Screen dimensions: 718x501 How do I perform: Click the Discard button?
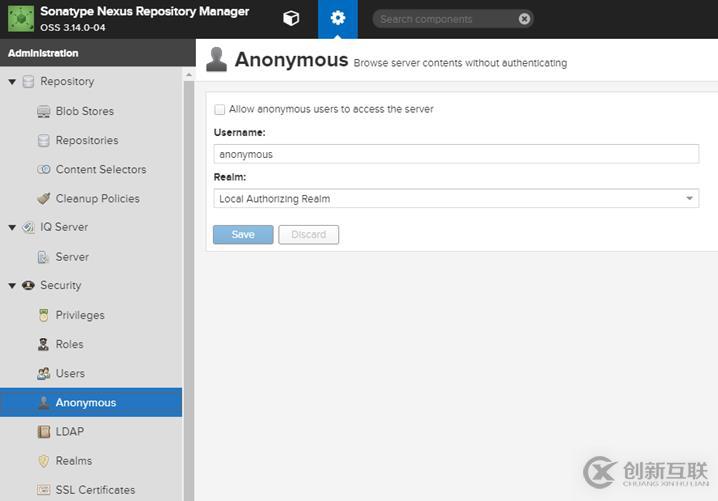[309, 235]
